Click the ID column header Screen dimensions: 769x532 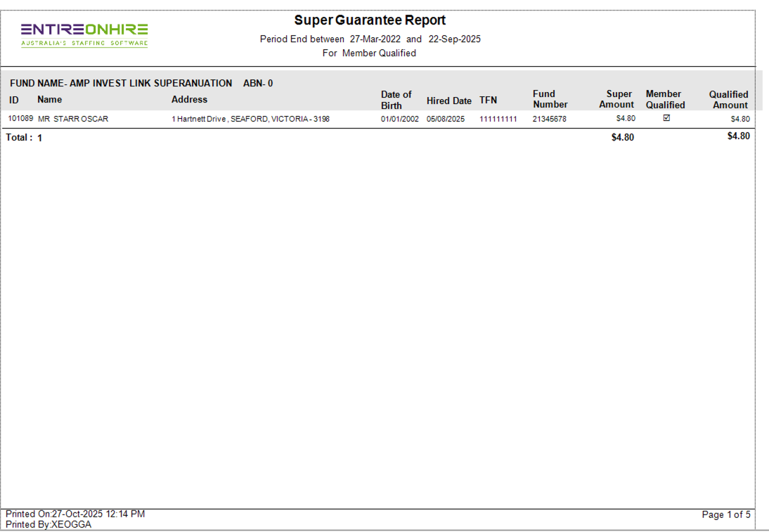point(14,100)
